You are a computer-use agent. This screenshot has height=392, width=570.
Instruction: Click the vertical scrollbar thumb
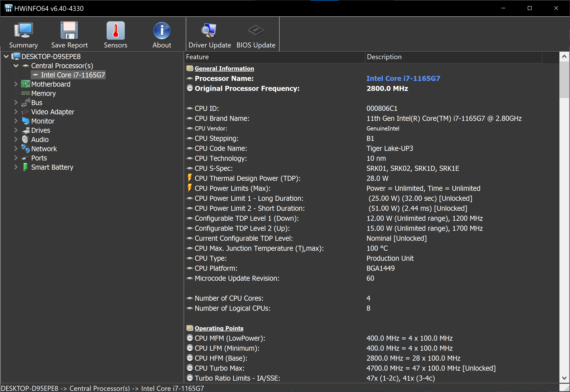[x=564, y=80]
